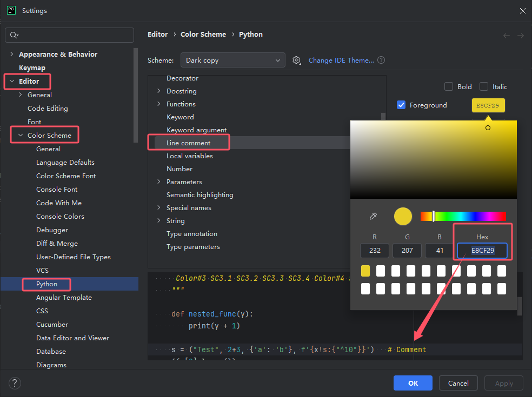532x397 pixels.
Task: Open Diff & Merge color page
Action: 57,244
